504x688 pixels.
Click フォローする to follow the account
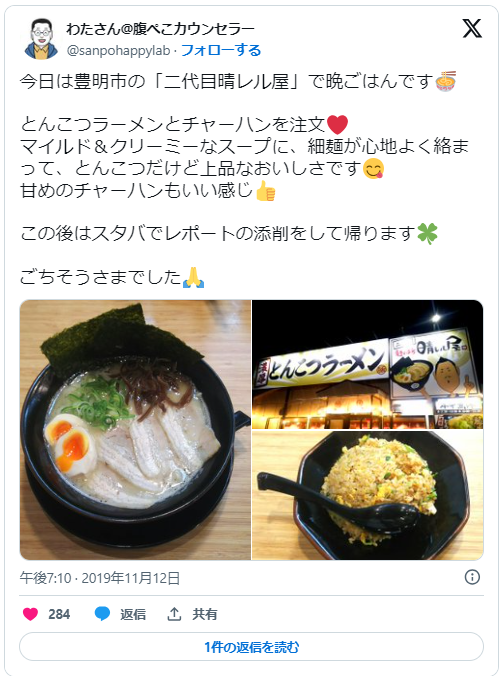[x=221, y=50]
